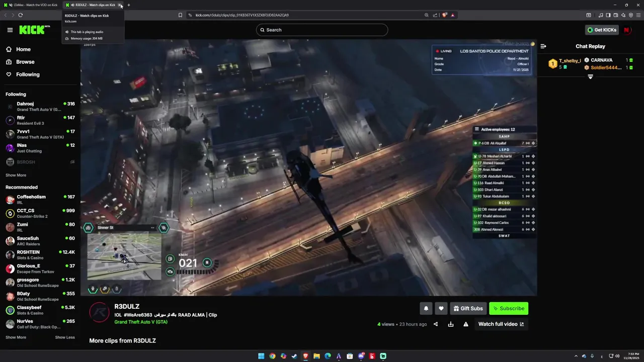Click Get KICKs button

(x=602, y=30)
